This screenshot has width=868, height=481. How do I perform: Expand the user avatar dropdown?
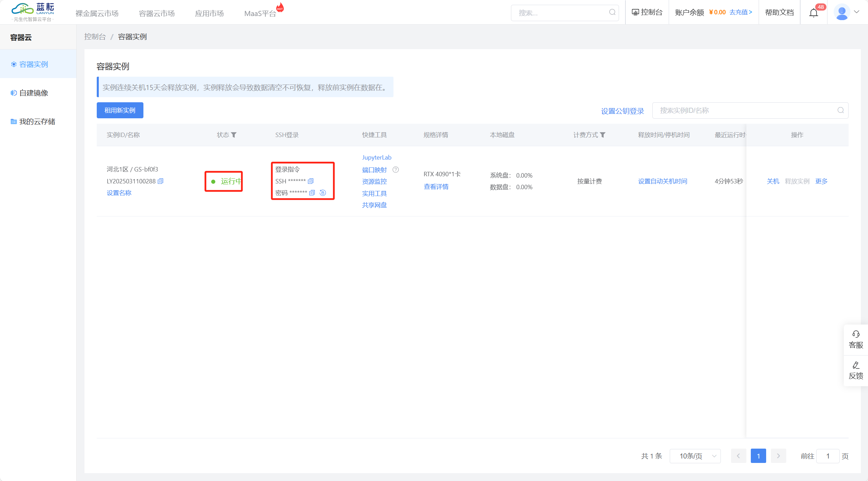tap(856, 12)
